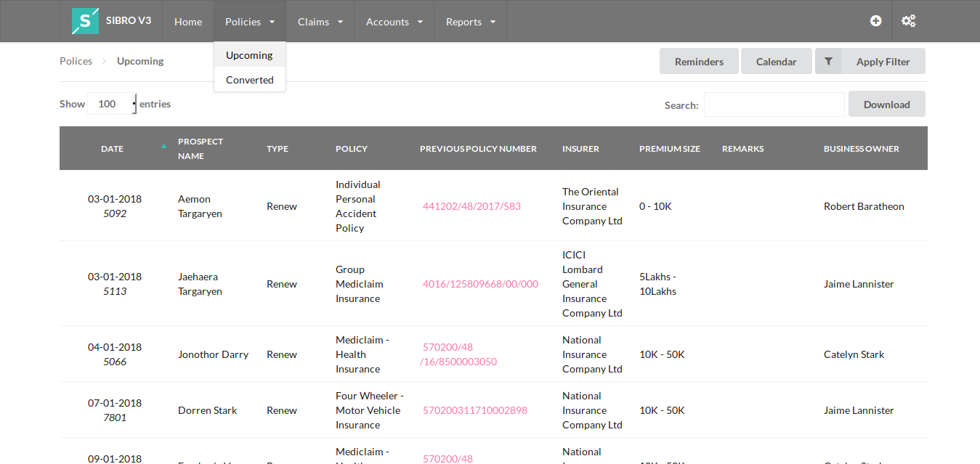
Task: Expand the Accounts dropdown menu
Action: [394, 22]
